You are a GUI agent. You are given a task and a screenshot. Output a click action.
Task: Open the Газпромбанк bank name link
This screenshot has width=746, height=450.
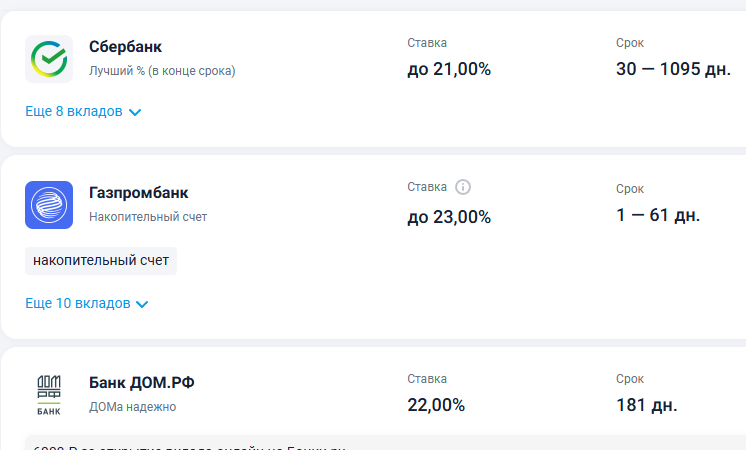pos(138,193)
